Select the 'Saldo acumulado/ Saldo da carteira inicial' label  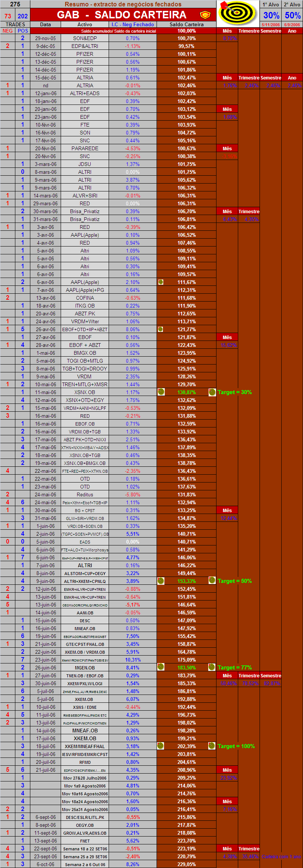[118, 31]
